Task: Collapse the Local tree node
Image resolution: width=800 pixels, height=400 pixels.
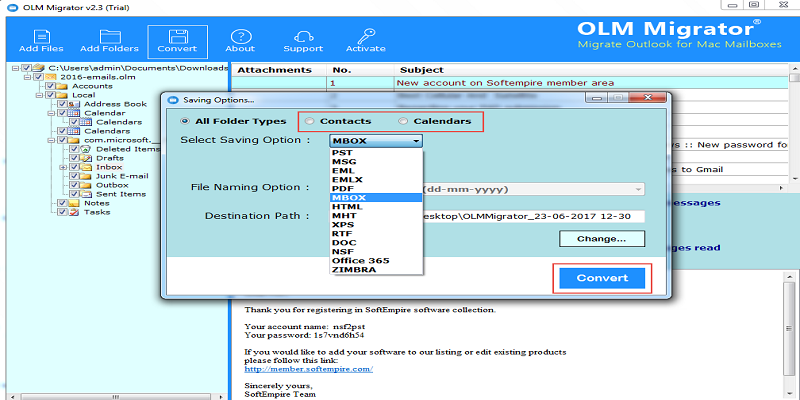Action: click(x=38, y=95)
